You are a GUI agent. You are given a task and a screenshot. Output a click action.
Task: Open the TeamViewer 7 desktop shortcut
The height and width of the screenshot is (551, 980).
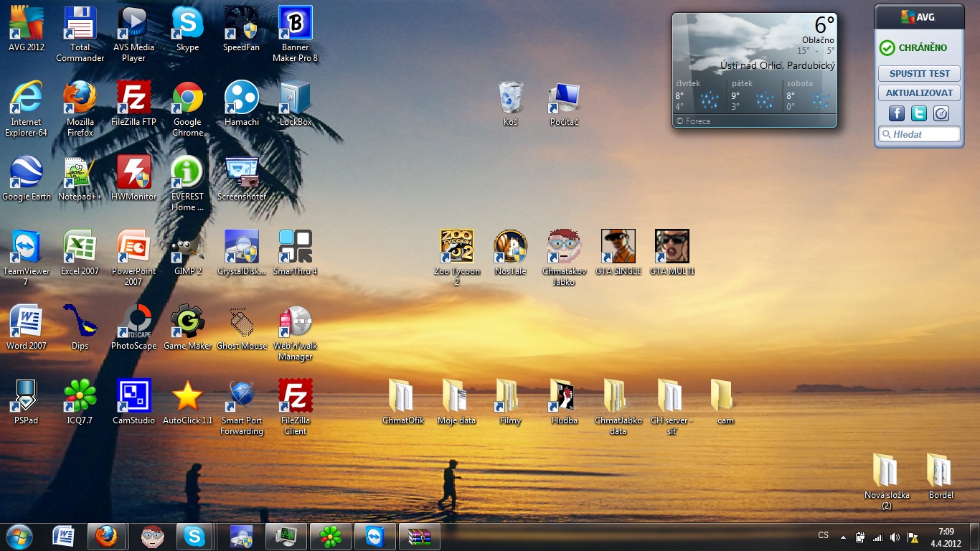tap(27, 248)
